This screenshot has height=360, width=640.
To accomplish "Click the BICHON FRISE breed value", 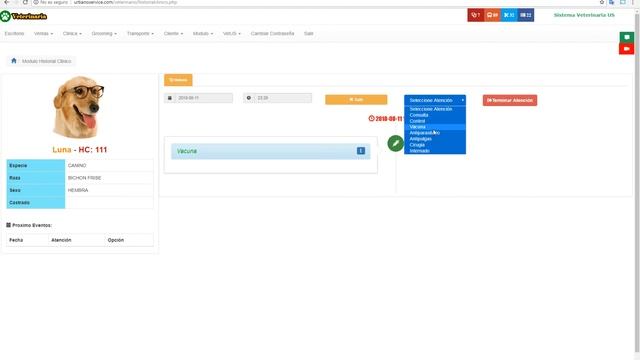I will [84, 178].
